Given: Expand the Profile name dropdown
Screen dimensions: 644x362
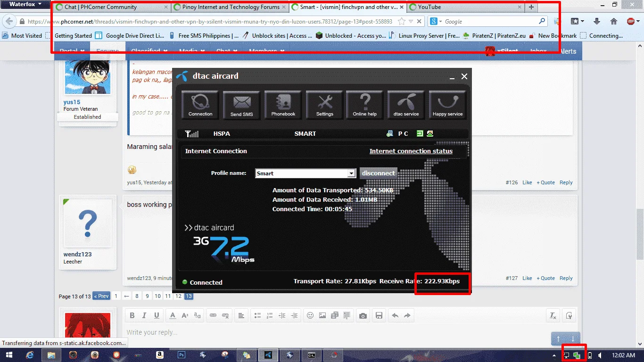Looking at the screenshot, I should 351,173.
